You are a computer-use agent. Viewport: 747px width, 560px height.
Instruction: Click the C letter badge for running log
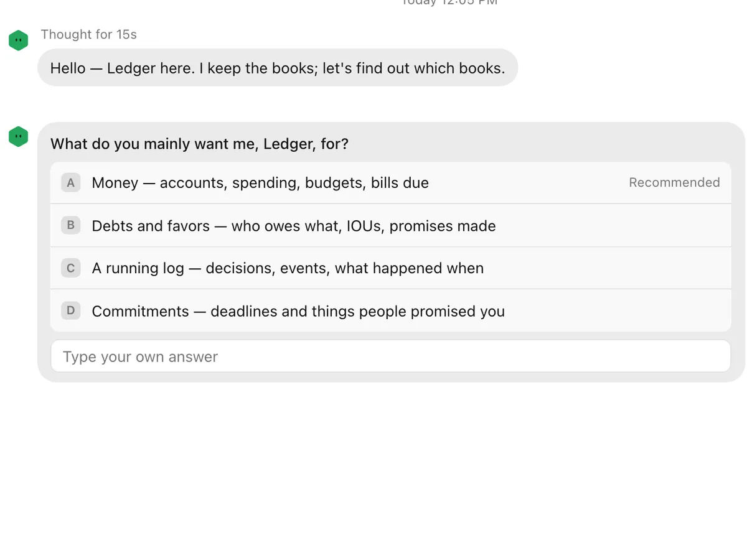pos(70,268)
